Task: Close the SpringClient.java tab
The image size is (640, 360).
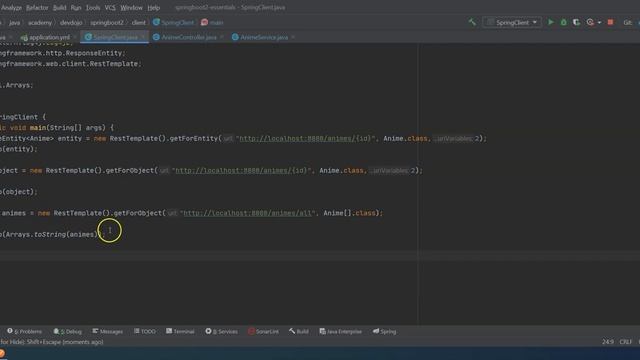Action: [143, 37]
